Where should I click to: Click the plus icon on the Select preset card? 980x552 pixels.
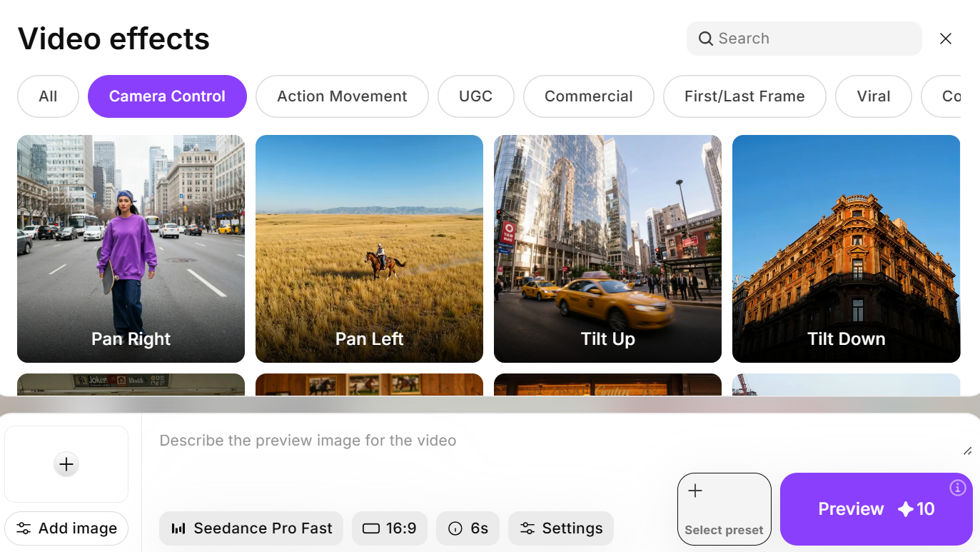pyautogui.click(x=694, y=491)
